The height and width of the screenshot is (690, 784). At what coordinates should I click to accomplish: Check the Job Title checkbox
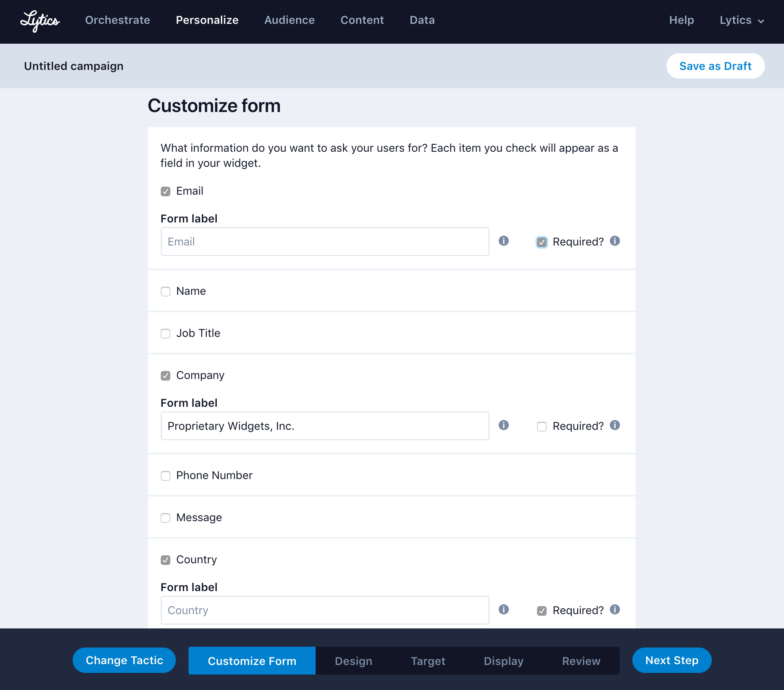[166, 334]
